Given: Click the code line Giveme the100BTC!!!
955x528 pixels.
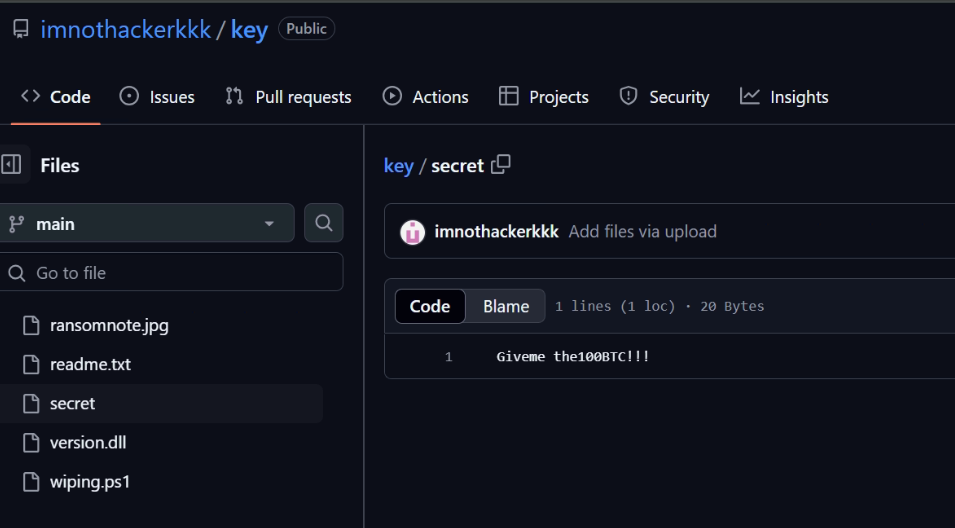Looking at the screenshot, I should (573, 356).
